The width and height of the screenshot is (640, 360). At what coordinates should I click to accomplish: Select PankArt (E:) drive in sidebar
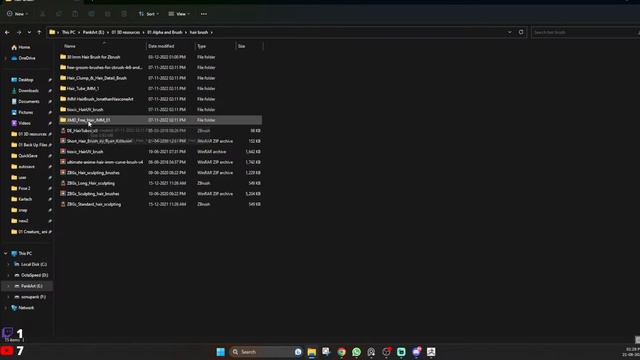(31, 286)
